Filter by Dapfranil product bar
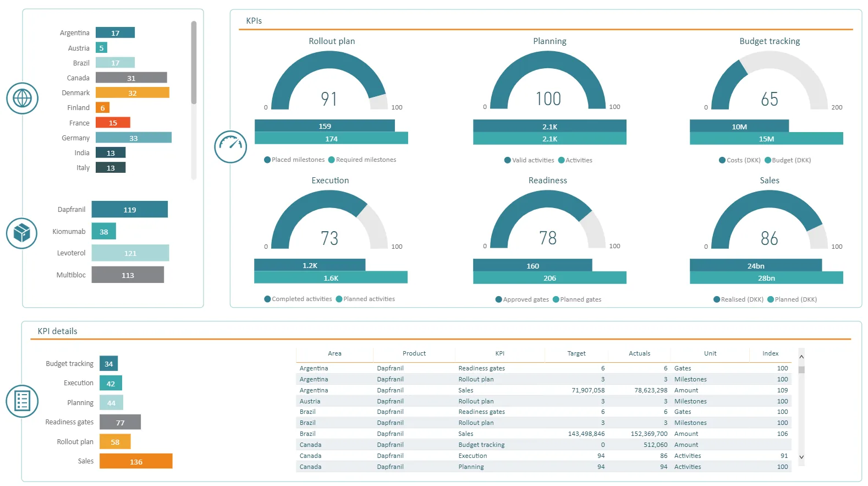The image size is (868, 486). [130, 210]
